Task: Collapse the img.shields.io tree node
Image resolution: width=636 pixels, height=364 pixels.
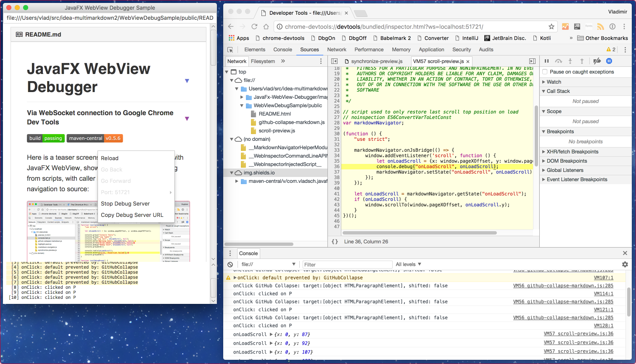Action: (232, 173)
